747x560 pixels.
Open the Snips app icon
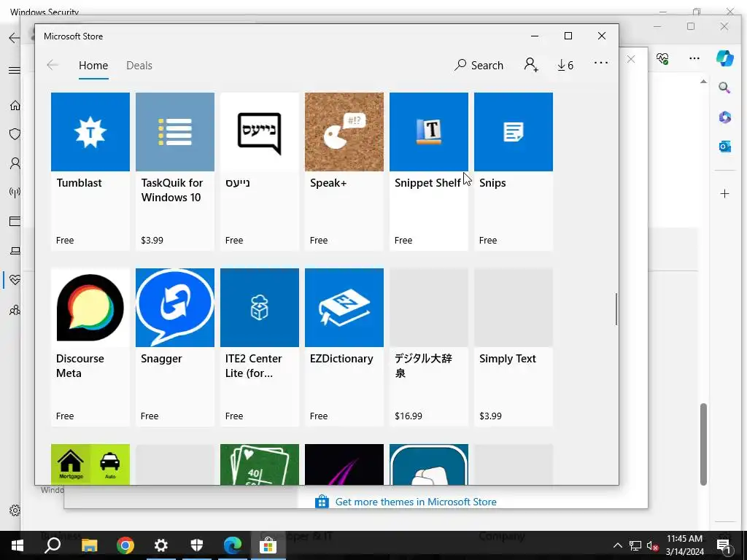click(x=514, y=132)
